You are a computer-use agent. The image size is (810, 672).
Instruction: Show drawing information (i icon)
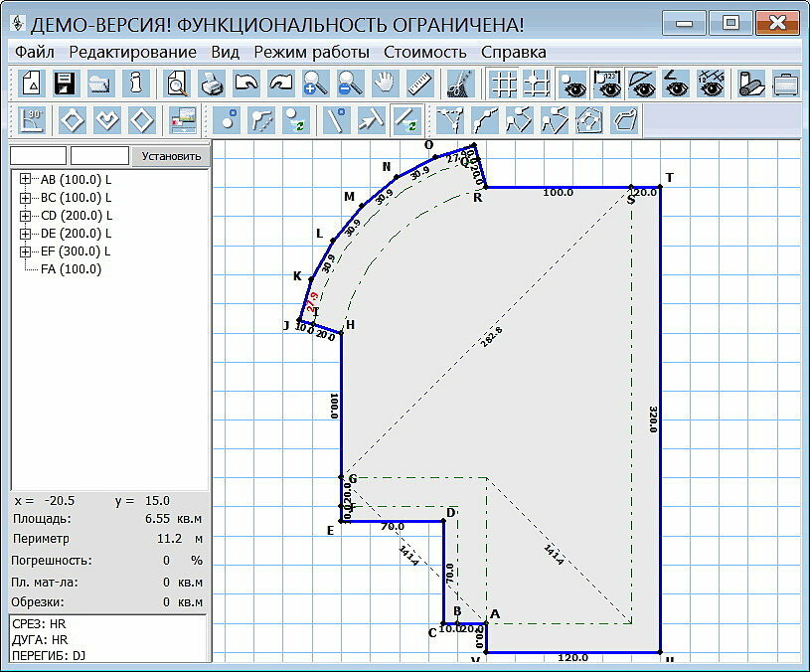click(x=135, y=84)
